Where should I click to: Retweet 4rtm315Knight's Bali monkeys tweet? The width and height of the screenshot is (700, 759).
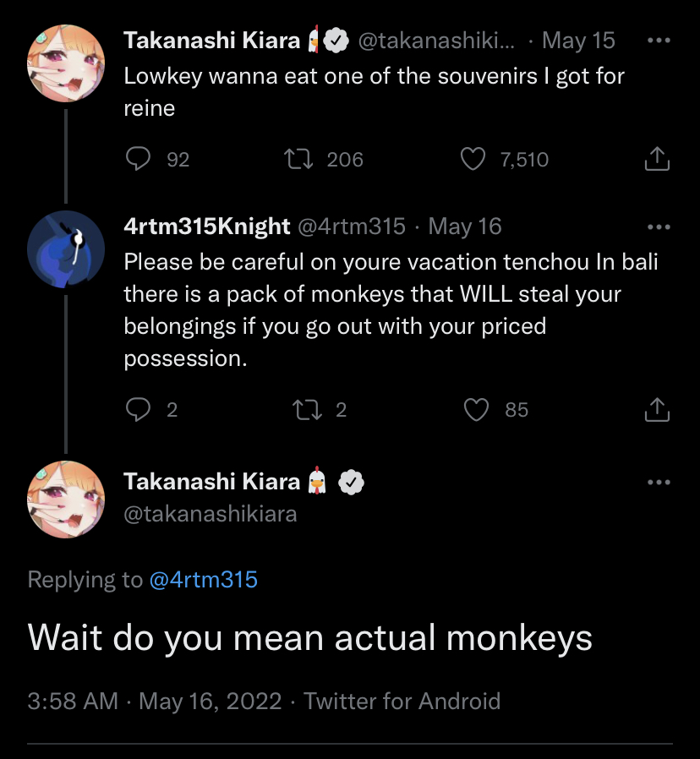304,410
